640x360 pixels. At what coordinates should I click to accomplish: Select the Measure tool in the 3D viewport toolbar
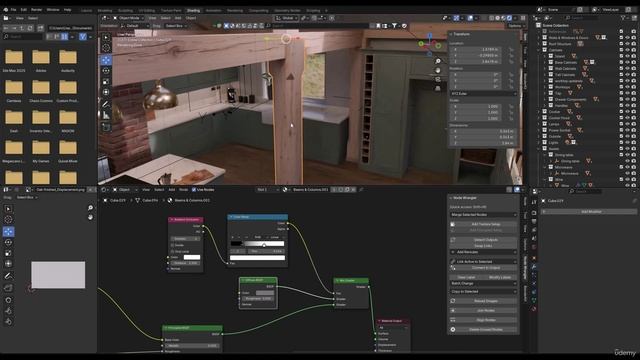(106, 116)
